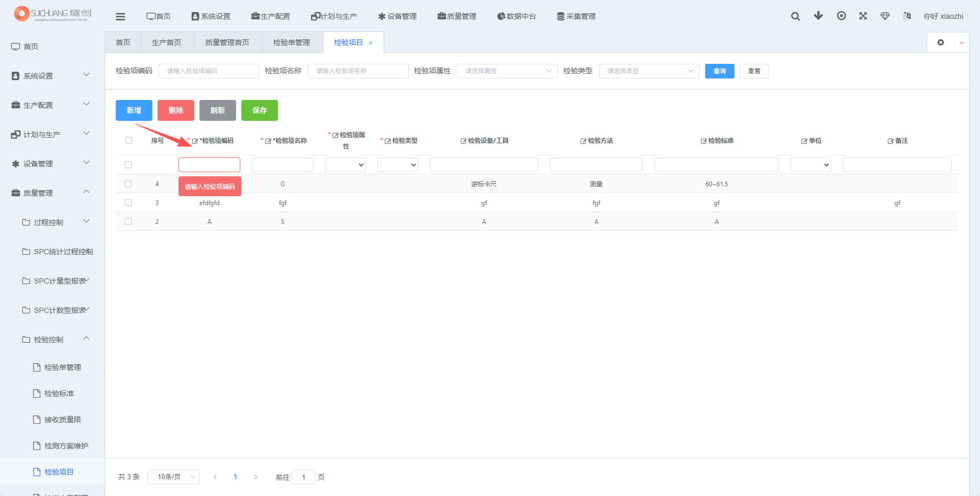Switch to the 质量管理首页 tab

(227, 42)
